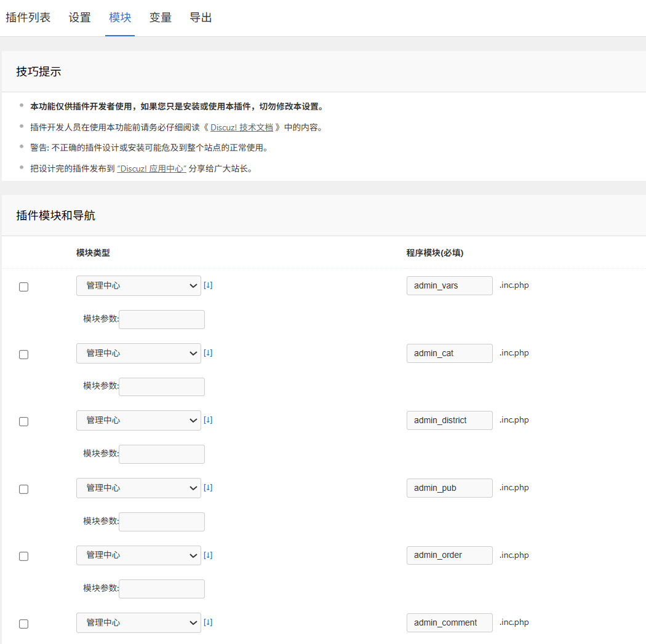Image resolution: width=646 pixels, height=644 pixels.
Task: Check the box for admin_order module
Action: click(24, 556)
